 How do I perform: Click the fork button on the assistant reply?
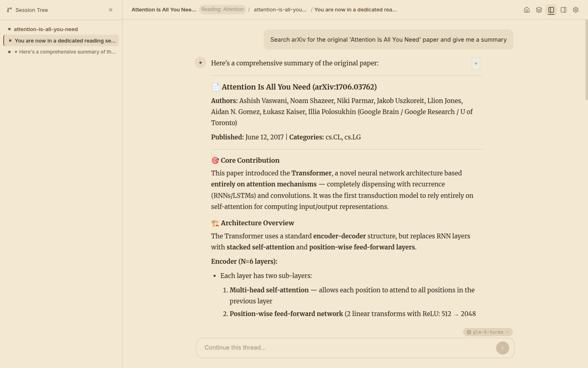click(476, 64)
